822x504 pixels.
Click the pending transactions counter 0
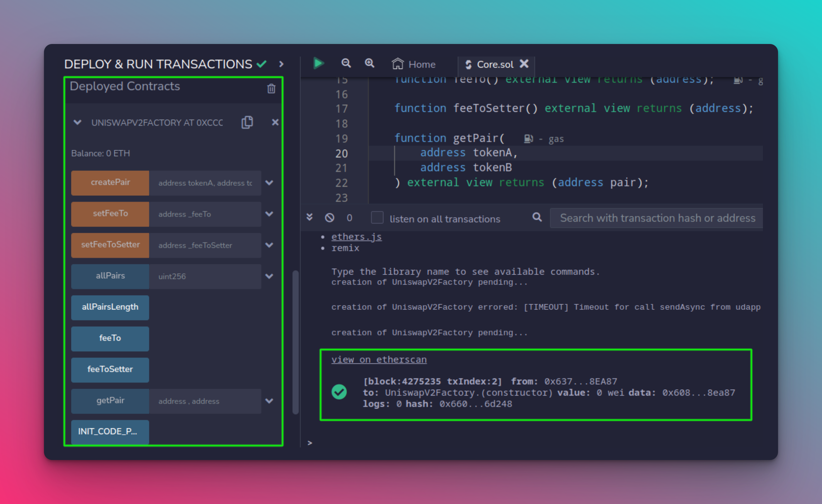pos(349,218)
